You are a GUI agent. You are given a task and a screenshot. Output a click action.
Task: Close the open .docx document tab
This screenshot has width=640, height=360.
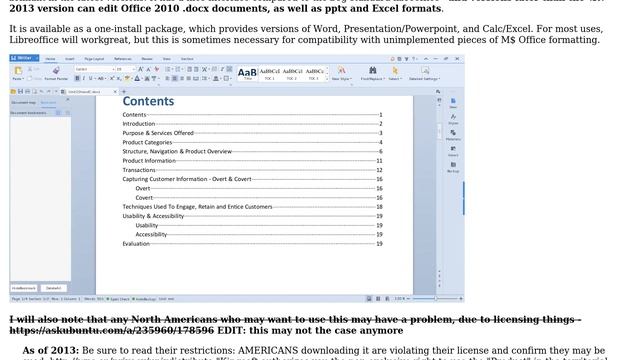115,92
